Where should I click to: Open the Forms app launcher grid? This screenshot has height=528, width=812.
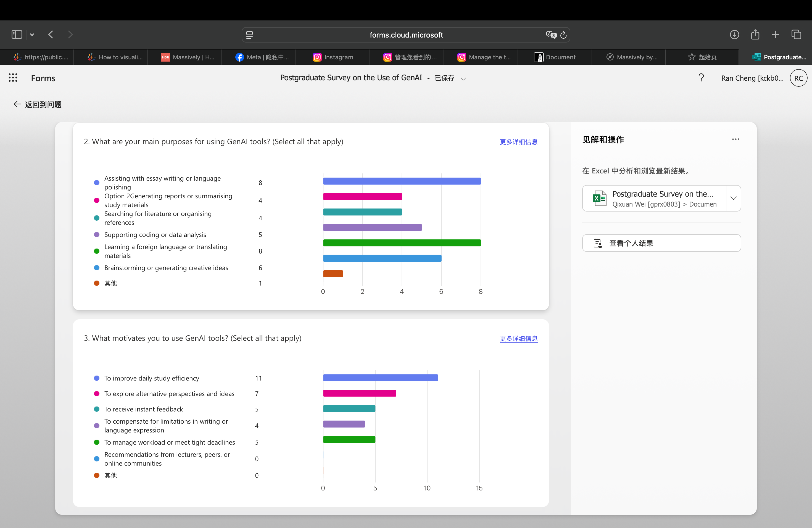click(13, 78)
